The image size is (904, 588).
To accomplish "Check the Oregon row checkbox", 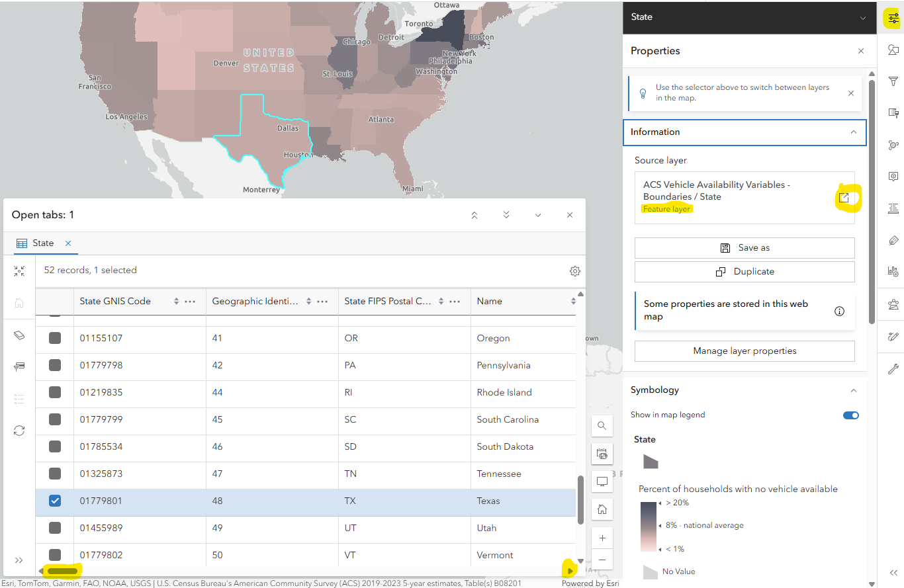I will point(55,338).
